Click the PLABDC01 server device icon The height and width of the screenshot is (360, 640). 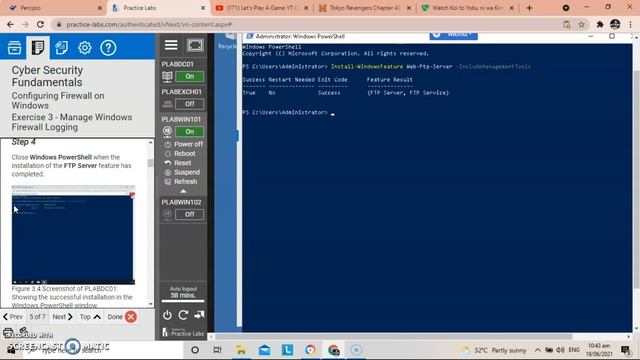pos(167,76)
